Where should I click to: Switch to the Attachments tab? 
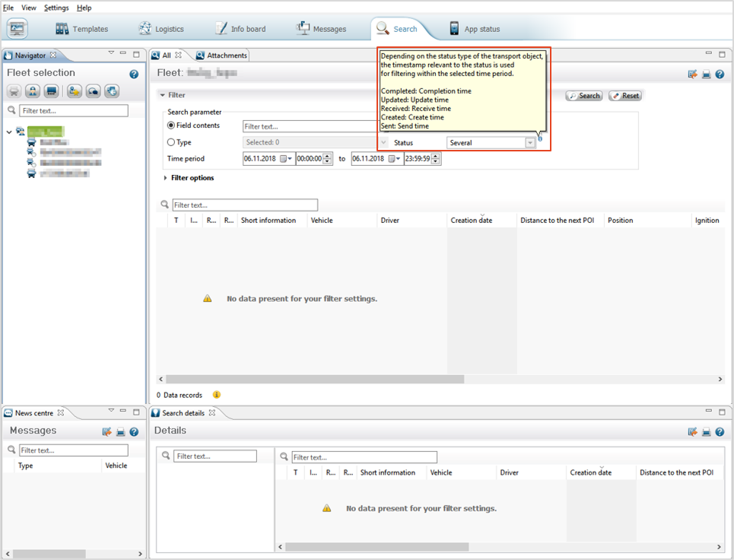click(221, 56)
